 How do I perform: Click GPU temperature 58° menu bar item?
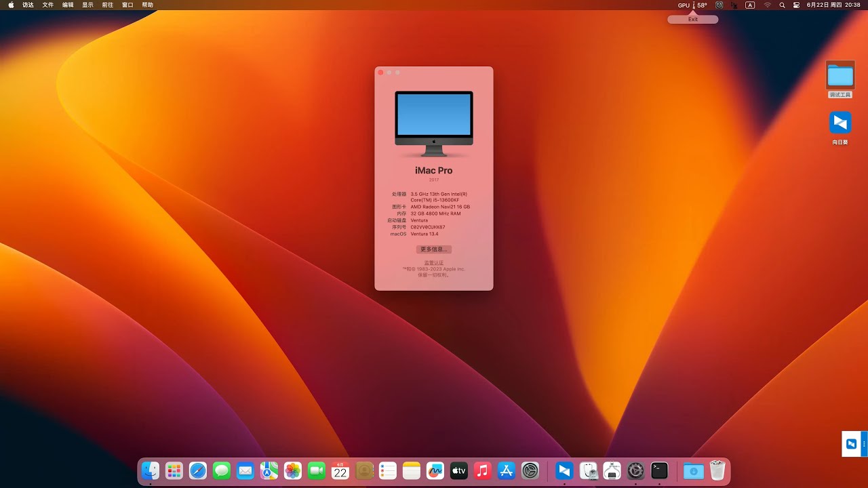[x=693, y=5]
